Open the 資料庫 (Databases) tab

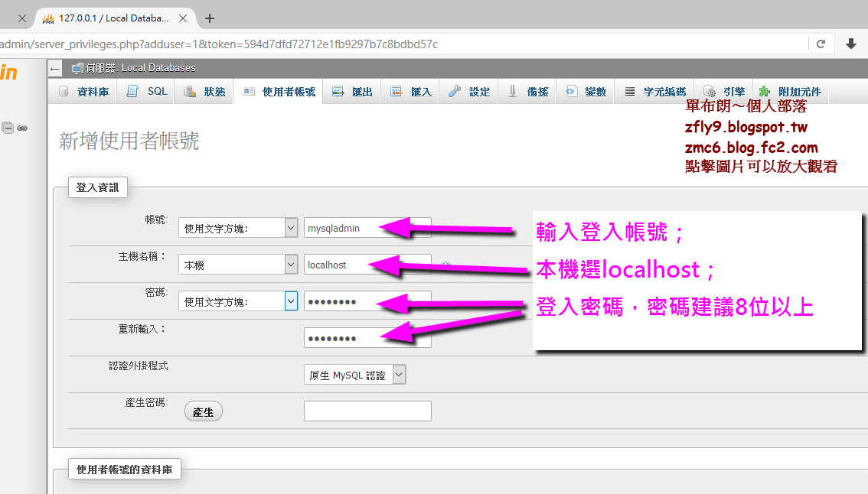point(83,91)
